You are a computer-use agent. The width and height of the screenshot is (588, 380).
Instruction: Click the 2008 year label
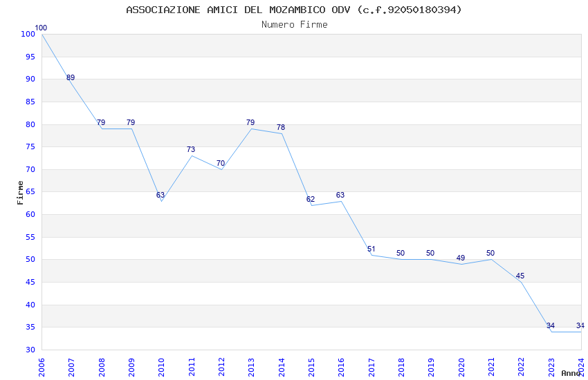click(102, 368)
